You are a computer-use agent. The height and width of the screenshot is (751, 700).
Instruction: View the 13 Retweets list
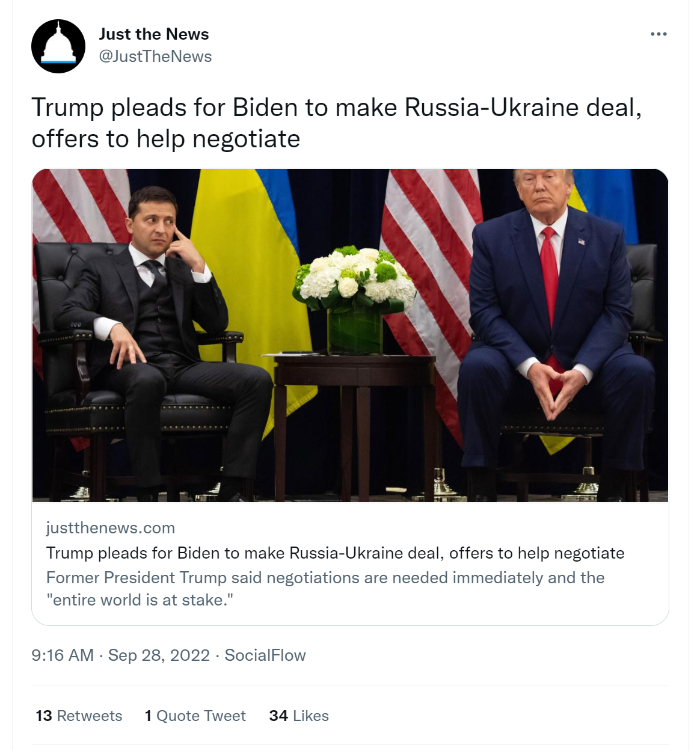(79, 716)
